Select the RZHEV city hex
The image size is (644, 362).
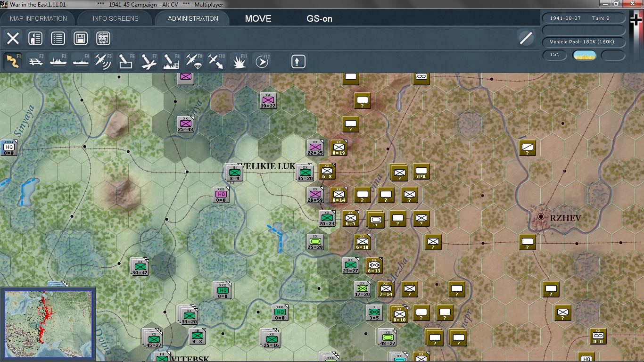point(541,216)
